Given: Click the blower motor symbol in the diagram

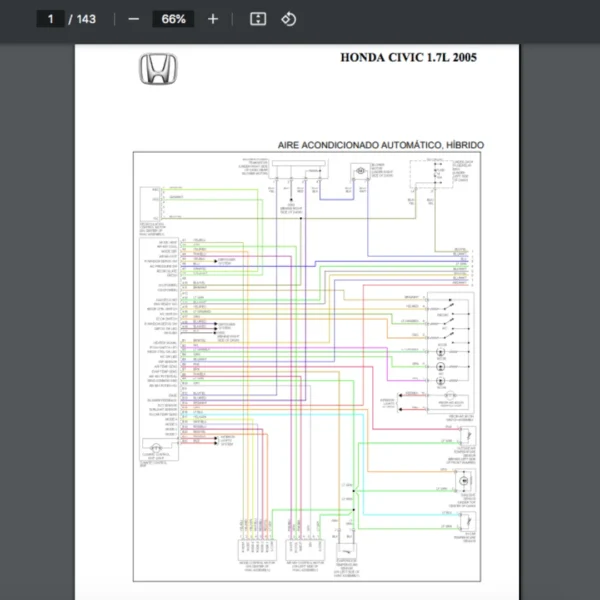Looking at the screenshot, I should point(359,173).
